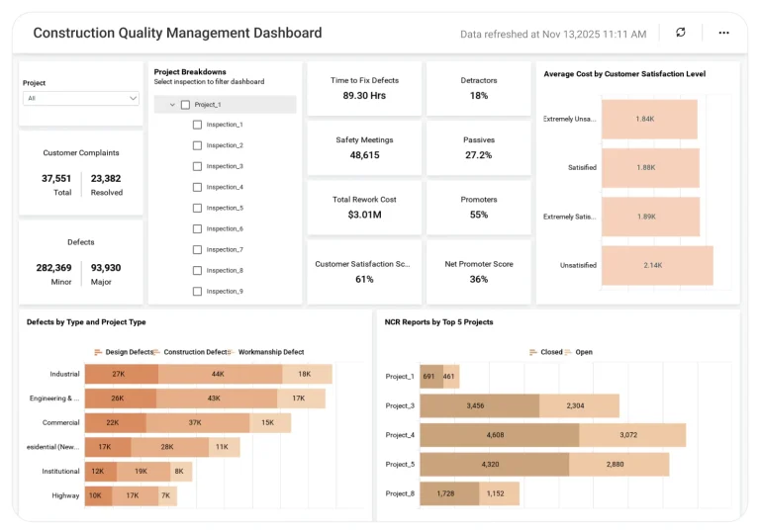Click the Safety Meetings 48,615 value
This screenshot has height=532, width=760.
[364, 155]
